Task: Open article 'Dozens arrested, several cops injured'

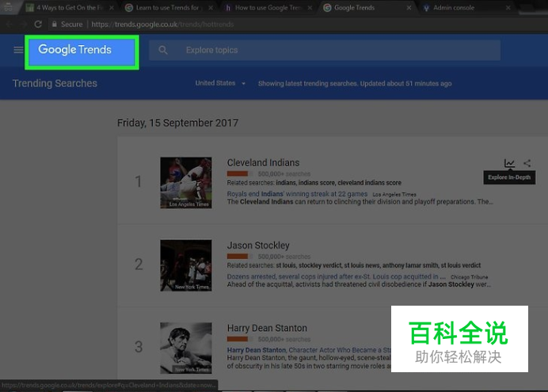Action: pyautogui.click(x=337, y=276)
